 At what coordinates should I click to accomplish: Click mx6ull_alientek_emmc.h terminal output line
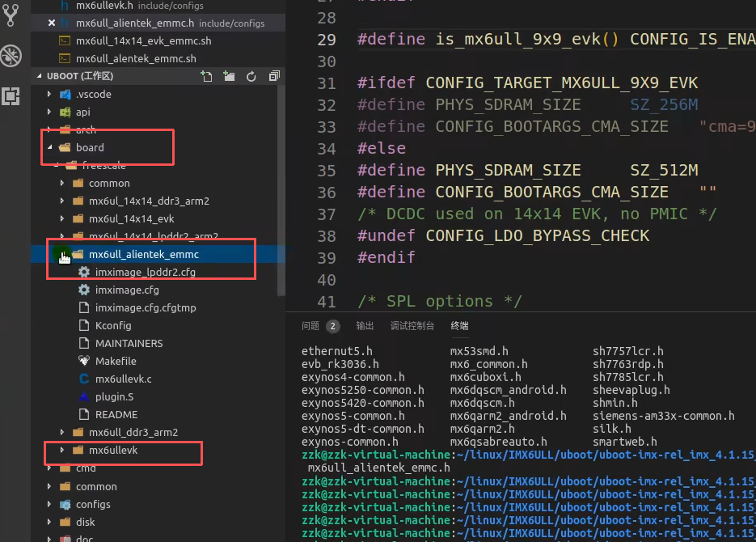click(379, 468)
